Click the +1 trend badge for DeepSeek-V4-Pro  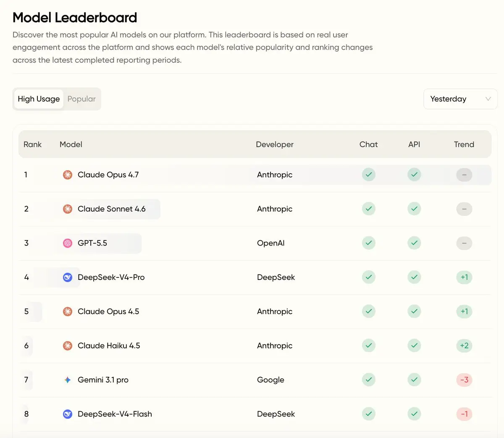pos(464,277)
